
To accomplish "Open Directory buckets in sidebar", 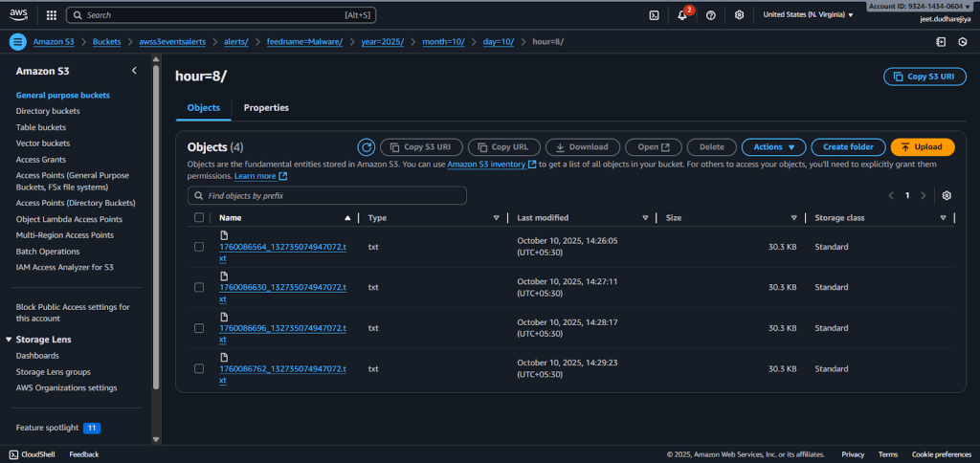I will point(48,111).
